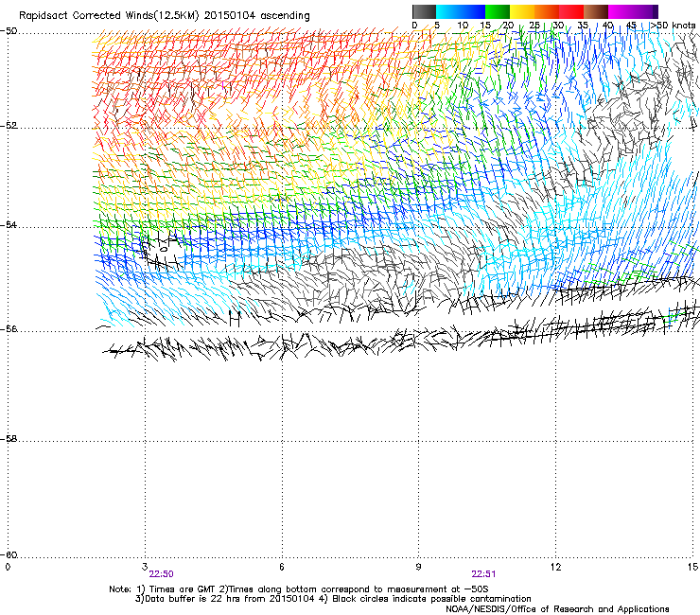This screenshot has width=700, height=615.
Task: Click the magenta 40-45 knots color swatch
Action: tap(621, 11)
